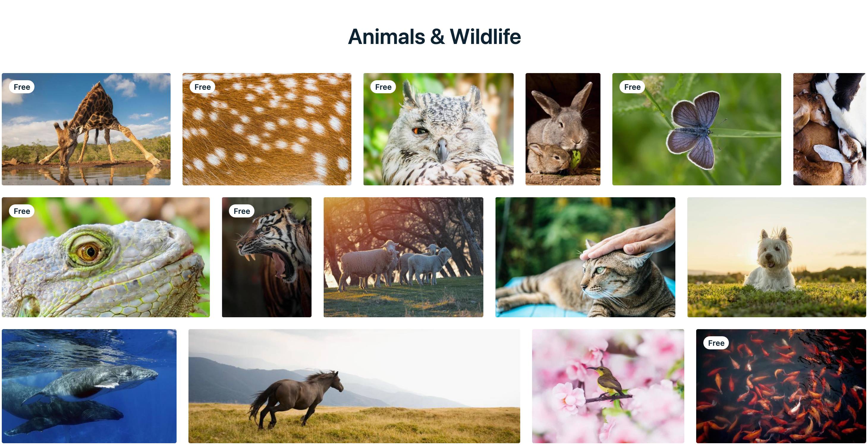This screenshot has width=868, height=445.
Task: Select the spotted deer fur texture image
Action: pos(267,129)
